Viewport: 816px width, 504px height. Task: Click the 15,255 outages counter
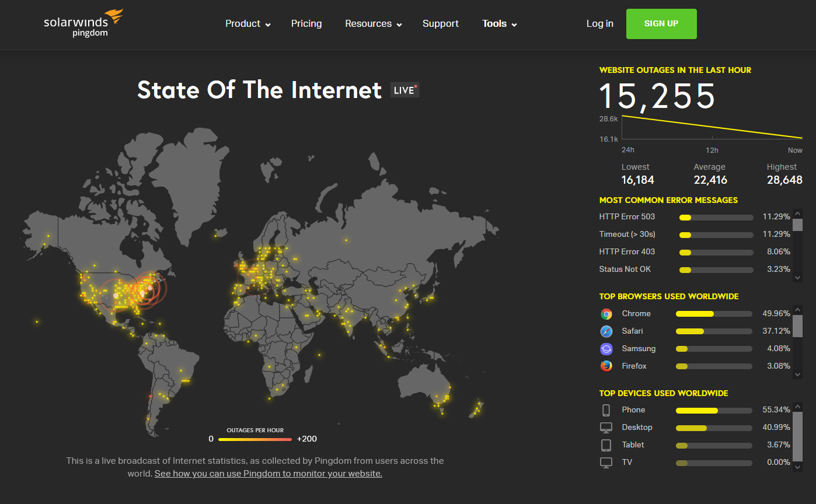[658, 96]
